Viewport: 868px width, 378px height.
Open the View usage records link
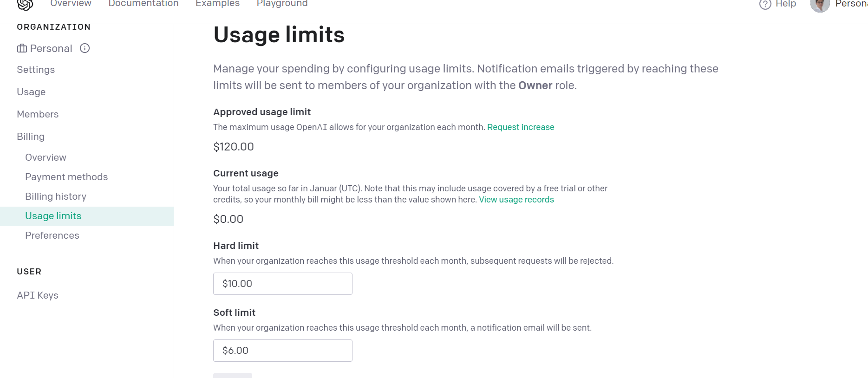516,200
